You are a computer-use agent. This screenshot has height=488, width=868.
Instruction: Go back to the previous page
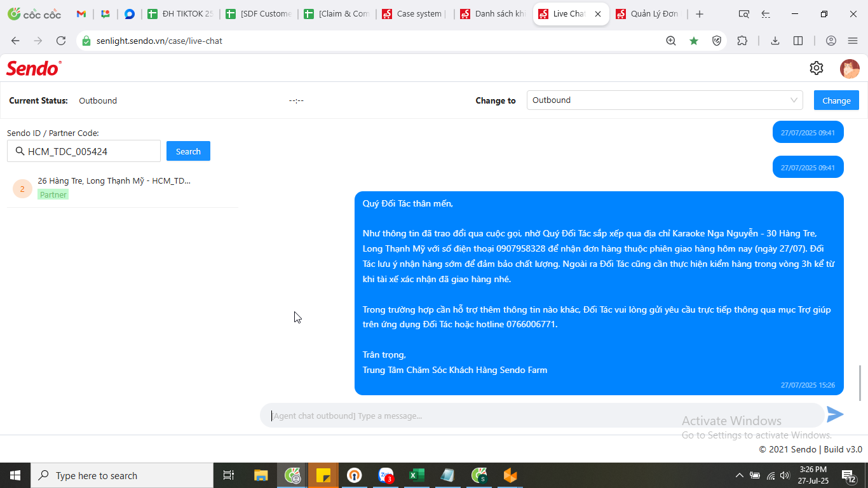click(15, 41)
